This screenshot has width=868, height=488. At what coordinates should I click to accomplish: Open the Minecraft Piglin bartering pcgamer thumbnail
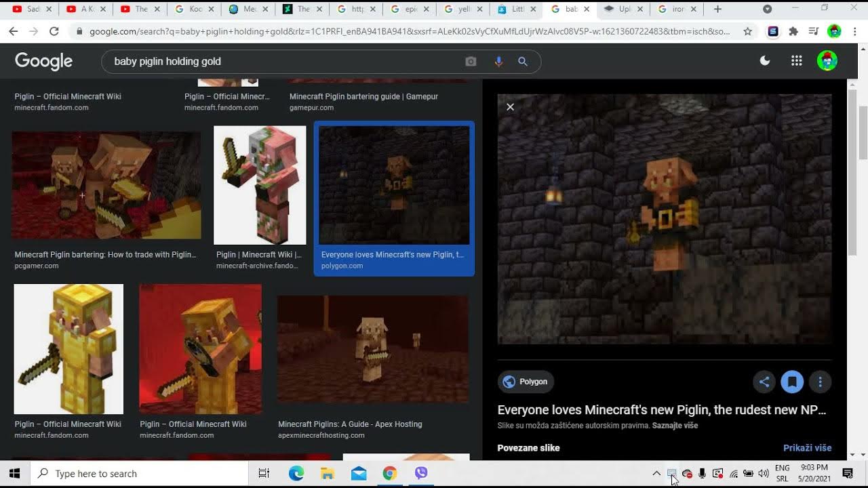pos(106,185)
